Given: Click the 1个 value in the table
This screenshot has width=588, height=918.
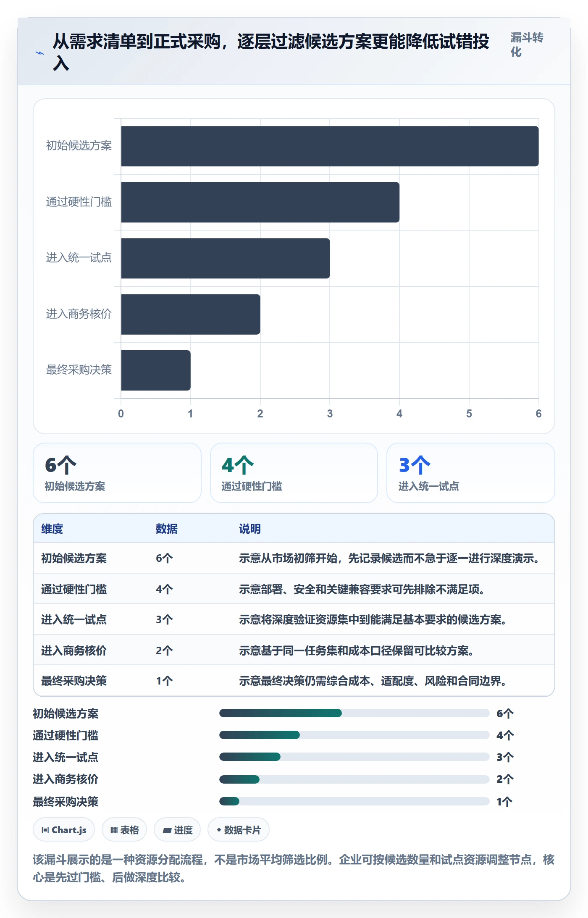Looking at the screenshot, I should (164, 681).
